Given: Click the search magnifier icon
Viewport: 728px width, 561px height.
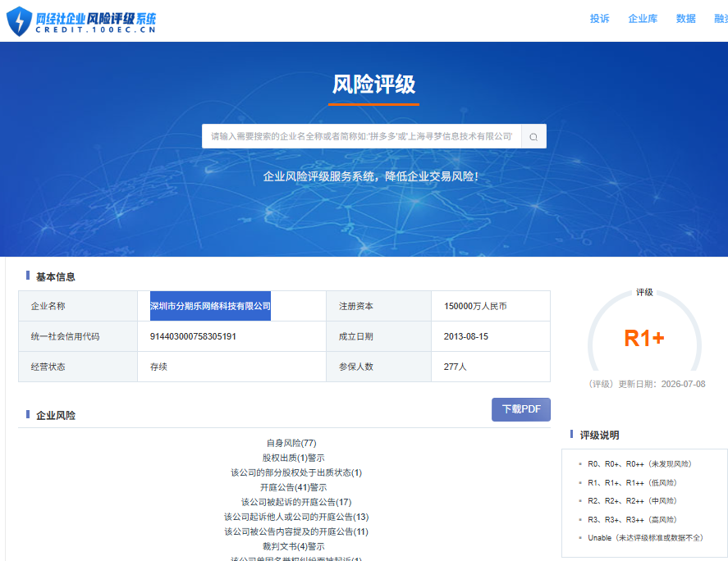Looking at the screenshot, I should [x=533, y=136].
